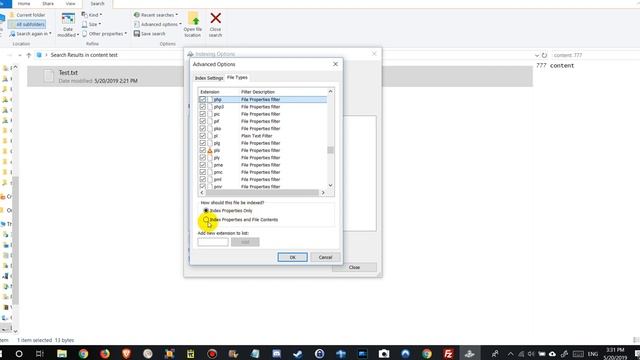
Task: Switch to Index Settings tab
Action: (209, 78)
